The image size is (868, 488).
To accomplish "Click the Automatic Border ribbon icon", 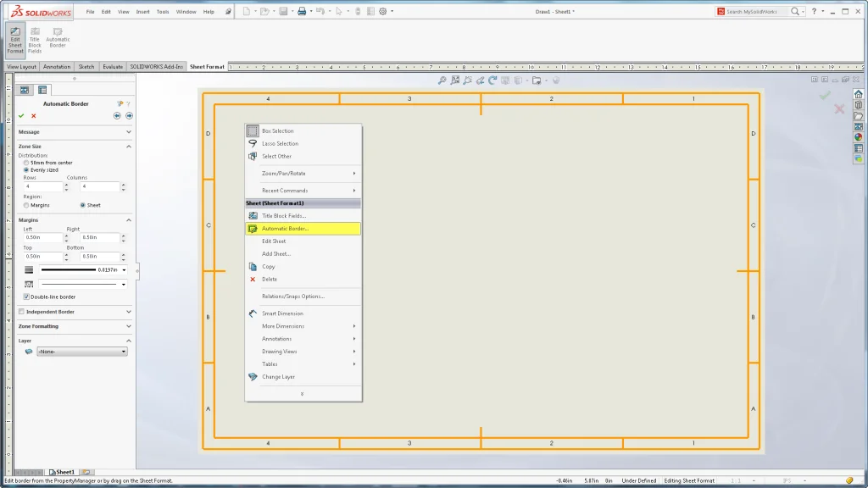I will pos(57,37).
